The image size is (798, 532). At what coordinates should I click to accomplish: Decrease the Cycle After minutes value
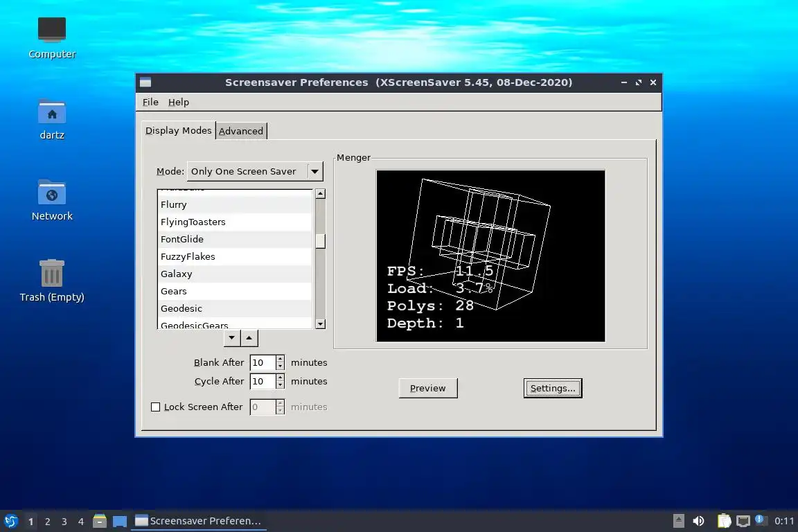coord(280,385)
